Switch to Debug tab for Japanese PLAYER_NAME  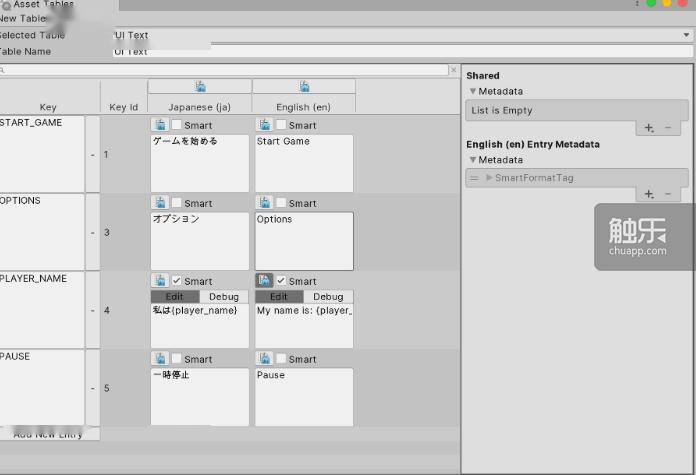pos(224,297)
